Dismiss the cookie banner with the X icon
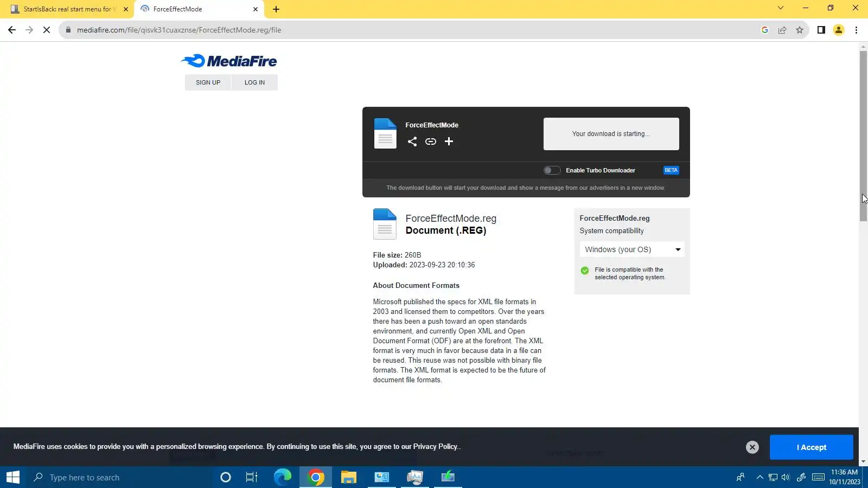868x488 pixels. [x=752, y=447]
